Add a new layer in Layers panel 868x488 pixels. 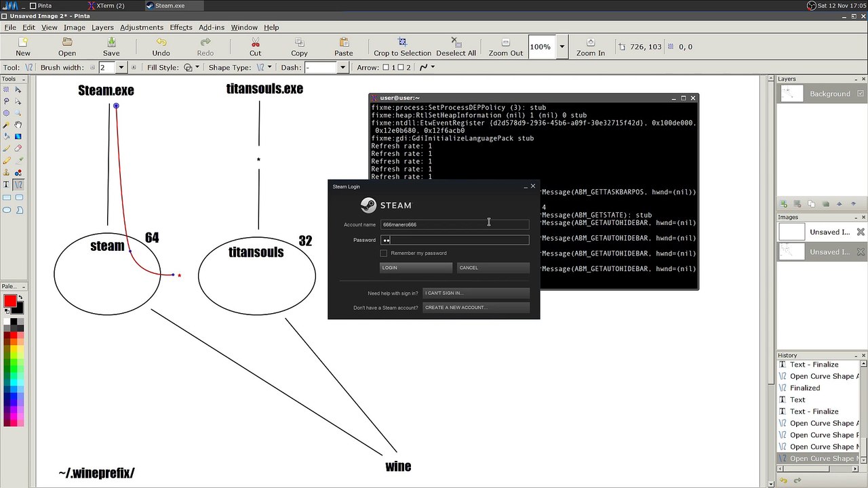784,204
